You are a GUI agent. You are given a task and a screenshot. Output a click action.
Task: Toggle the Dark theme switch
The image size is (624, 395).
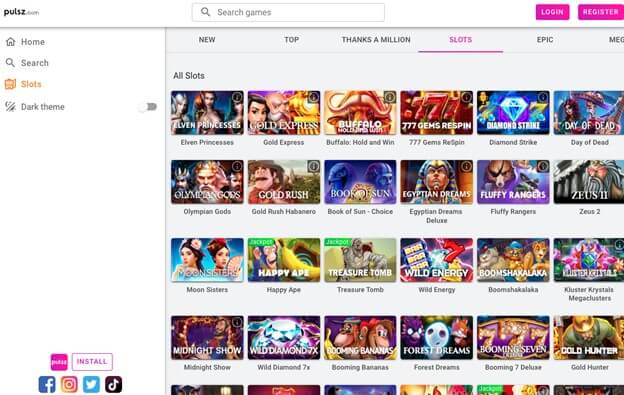point(148,107)
